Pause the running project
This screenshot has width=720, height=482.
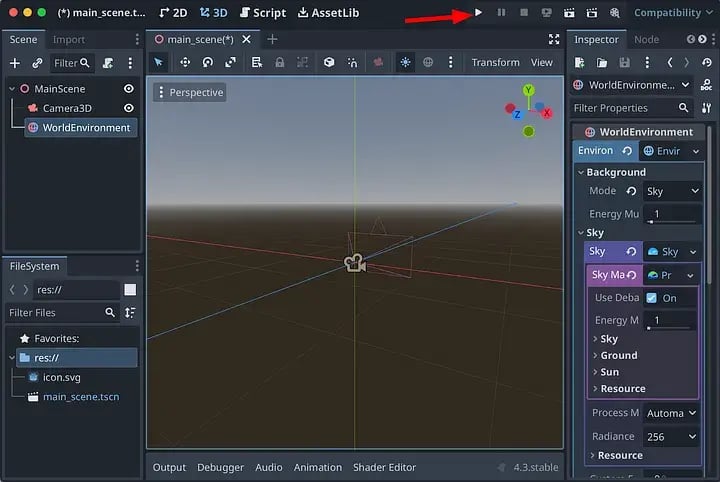pyautogui.click(x=501, y=12)
